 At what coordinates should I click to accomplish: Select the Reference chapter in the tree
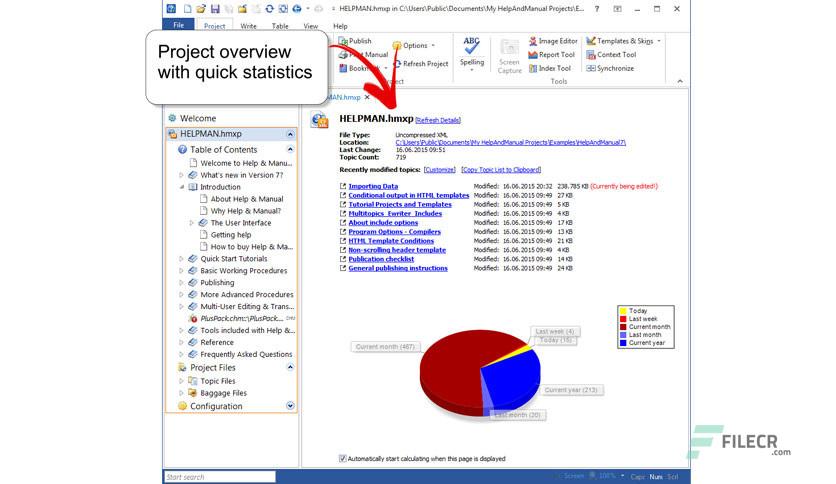[217, 342]
